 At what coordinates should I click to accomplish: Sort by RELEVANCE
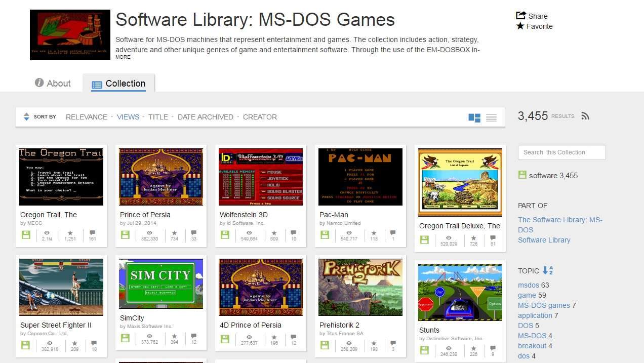87,117
